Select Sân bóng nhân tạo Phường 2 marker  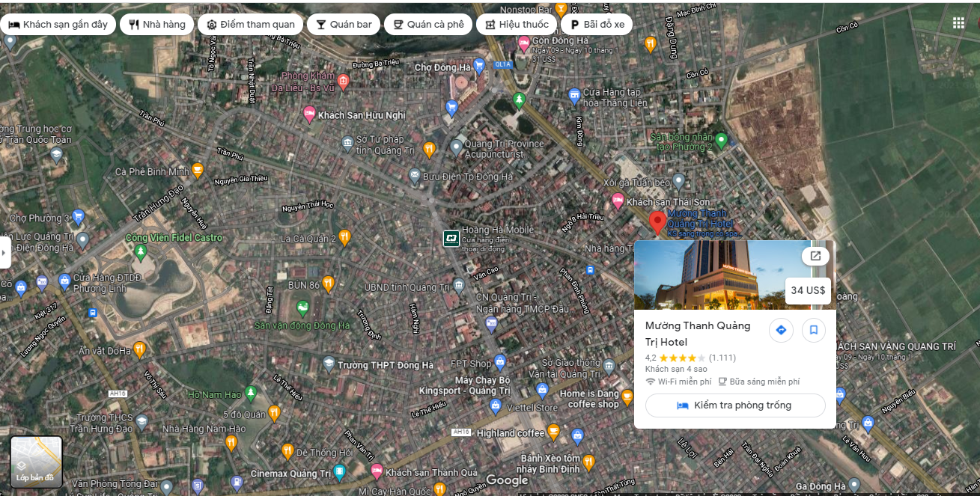click(x=721, y=139)
